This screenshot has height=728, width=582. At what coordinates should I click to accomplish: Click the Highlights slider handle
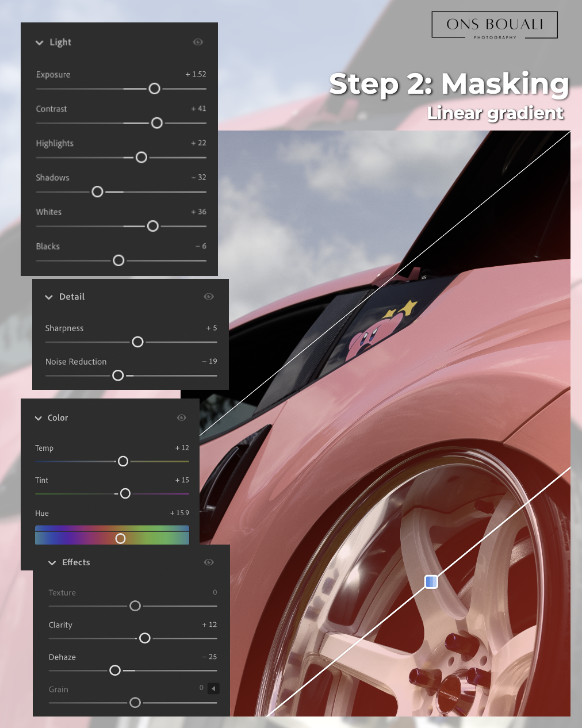point(141,158)
